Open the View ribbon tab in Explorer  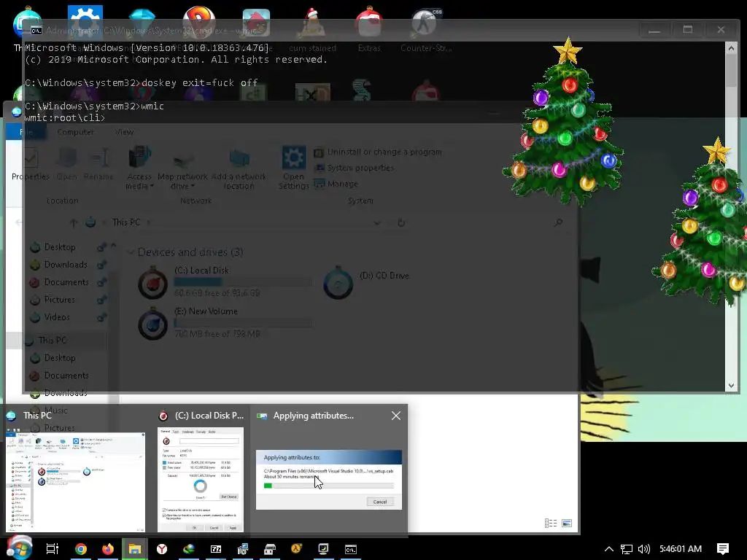124,132
